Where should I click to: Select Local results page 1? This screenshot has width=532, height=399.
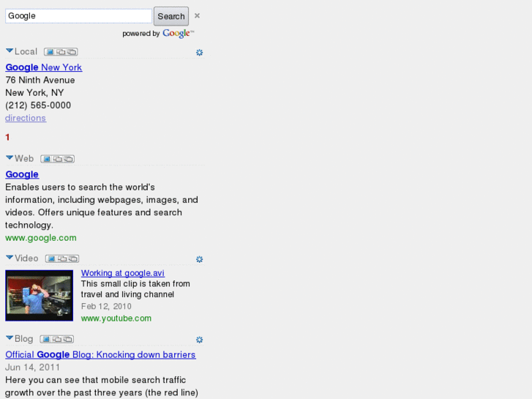(x=7, y=137)
